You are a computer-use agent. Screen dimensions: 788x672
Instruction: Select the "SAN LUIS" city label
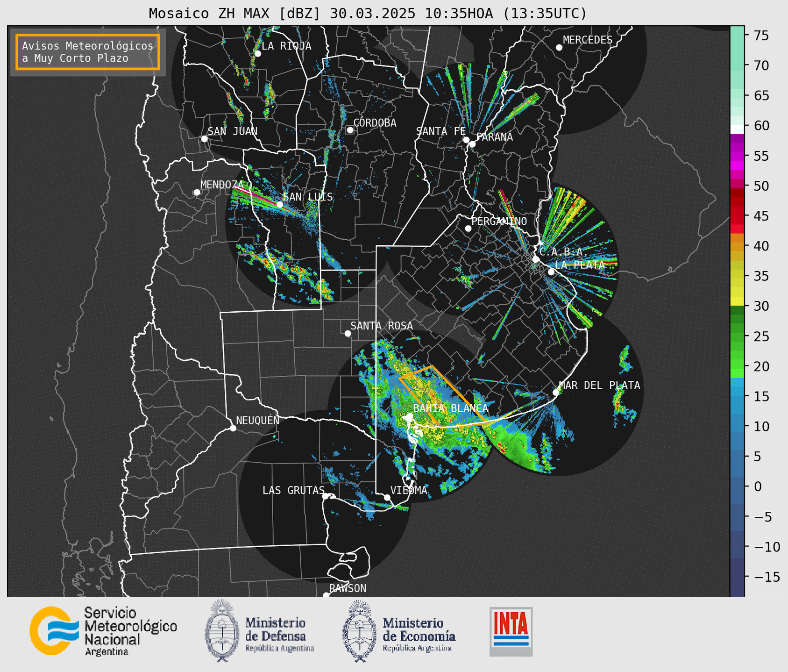coord(308,197)
